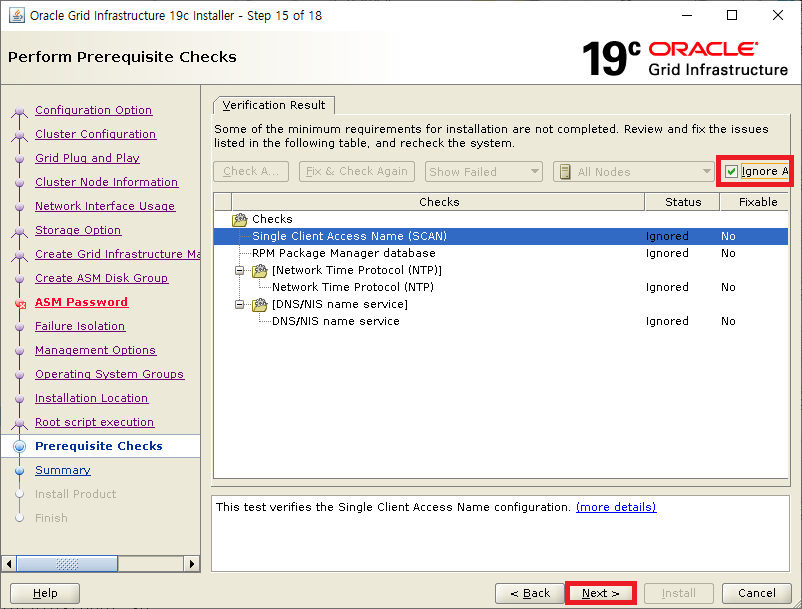Open Create Grid Infrastructure step link
Screen dimensions: 802x609
[117, 254]
